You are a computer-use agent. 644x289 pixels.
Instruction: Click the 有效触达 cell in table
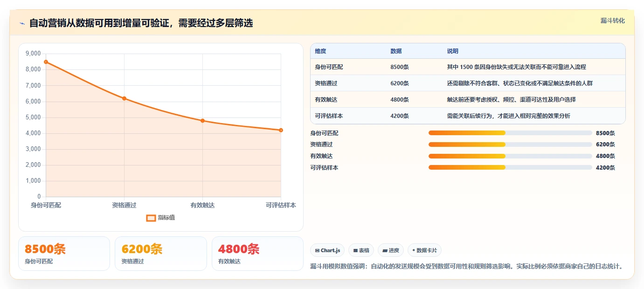point(326,100)
